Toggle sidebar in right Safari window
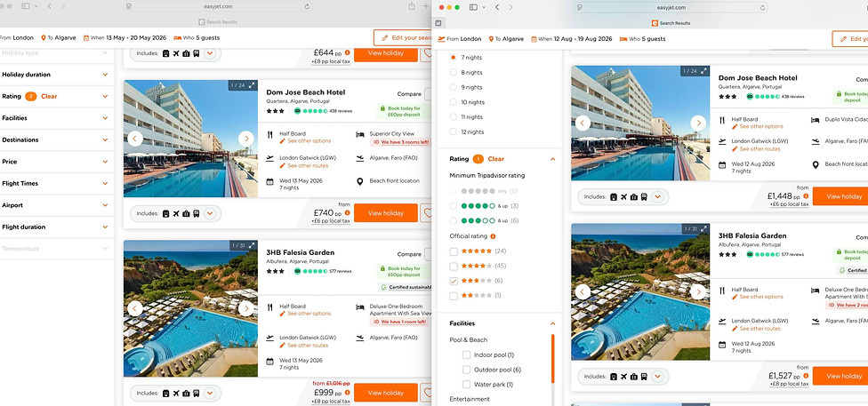The height and width of the screenshot is (406, 868). pyautogui.click(x=473, y=7)
